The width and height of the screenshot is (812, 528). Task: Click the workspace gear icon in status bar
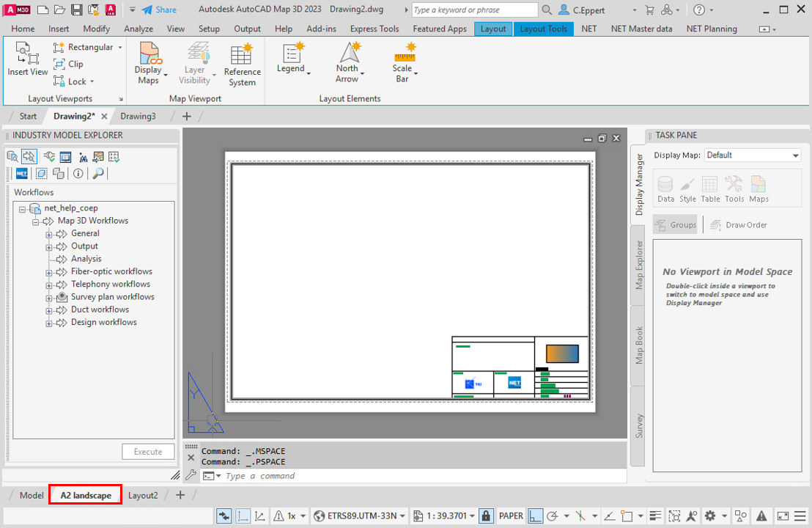(x=710, y=516)
